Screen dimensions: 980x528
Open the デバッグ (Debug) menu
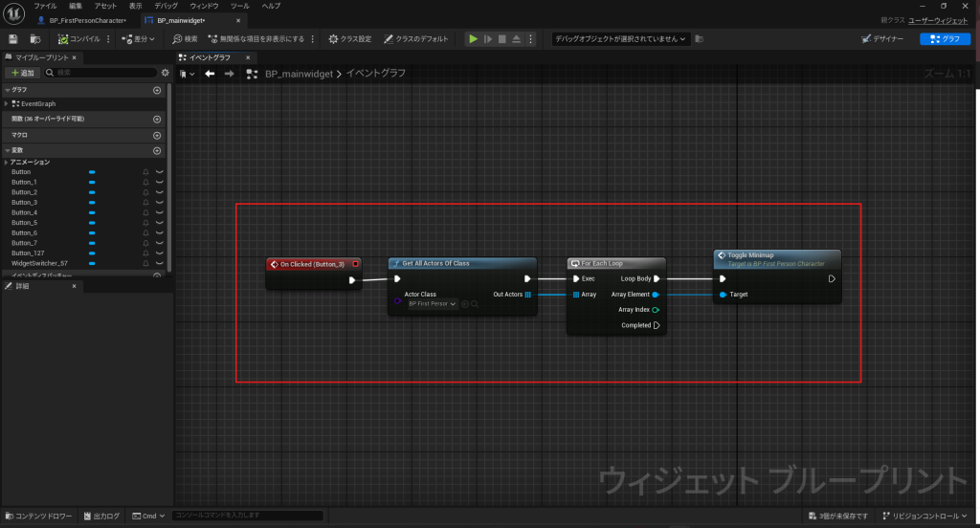click(166, 6)
